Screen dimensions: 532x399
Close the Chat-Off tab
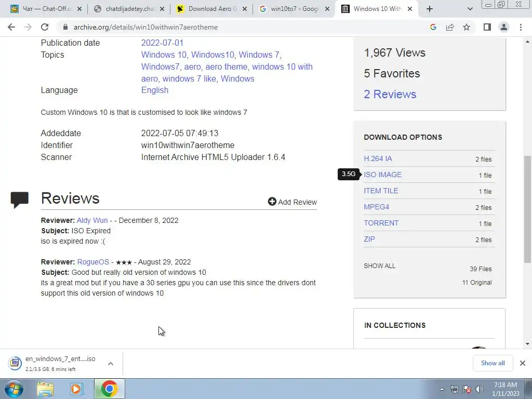tap(79, 9)
